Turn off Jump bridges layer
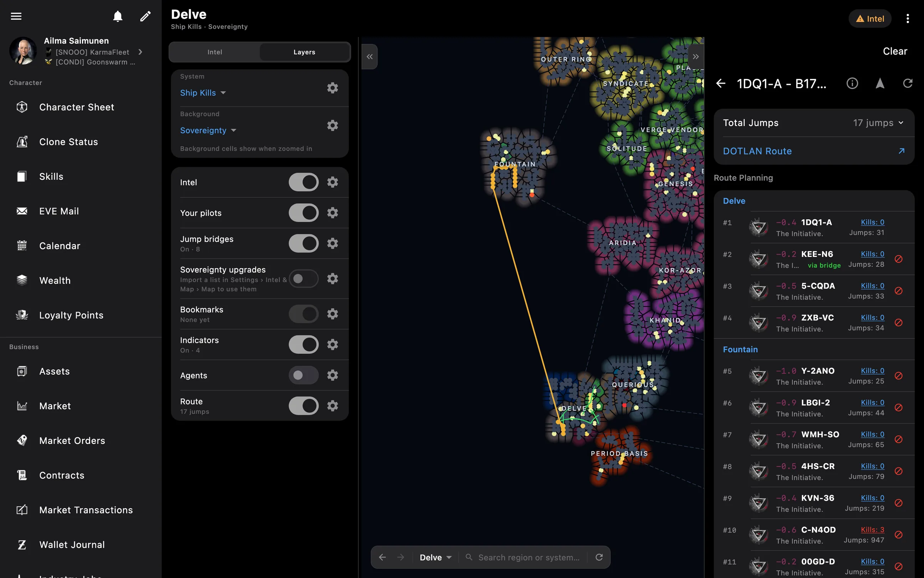The height and width of the screenshot is (578, 924). 304,244
